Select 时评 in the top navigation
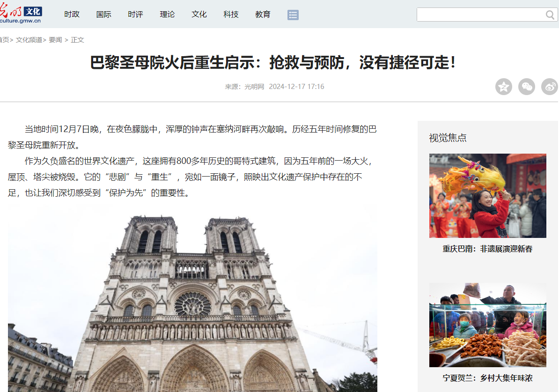 pos(136,15)
